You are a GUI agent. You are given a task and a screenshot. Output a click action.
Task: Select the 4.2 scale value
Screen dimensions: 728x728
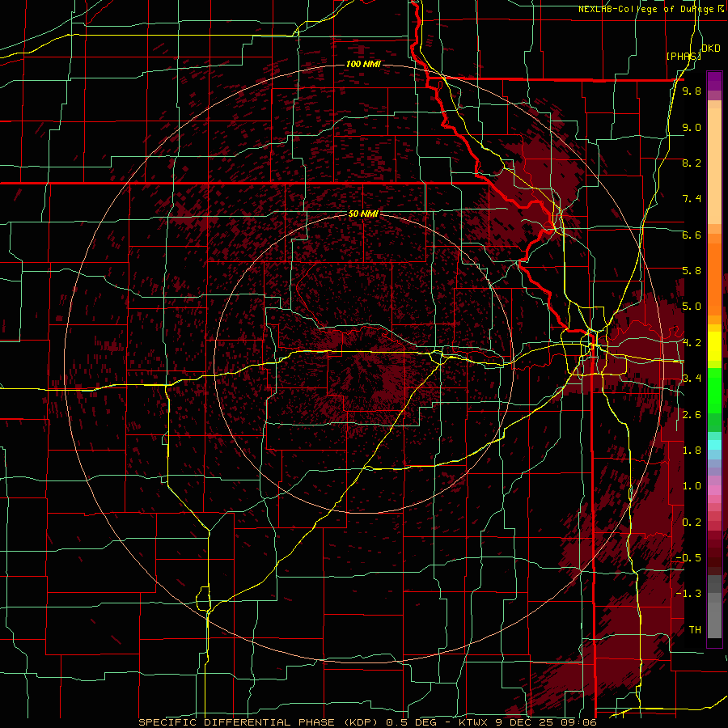pos(692,343)
